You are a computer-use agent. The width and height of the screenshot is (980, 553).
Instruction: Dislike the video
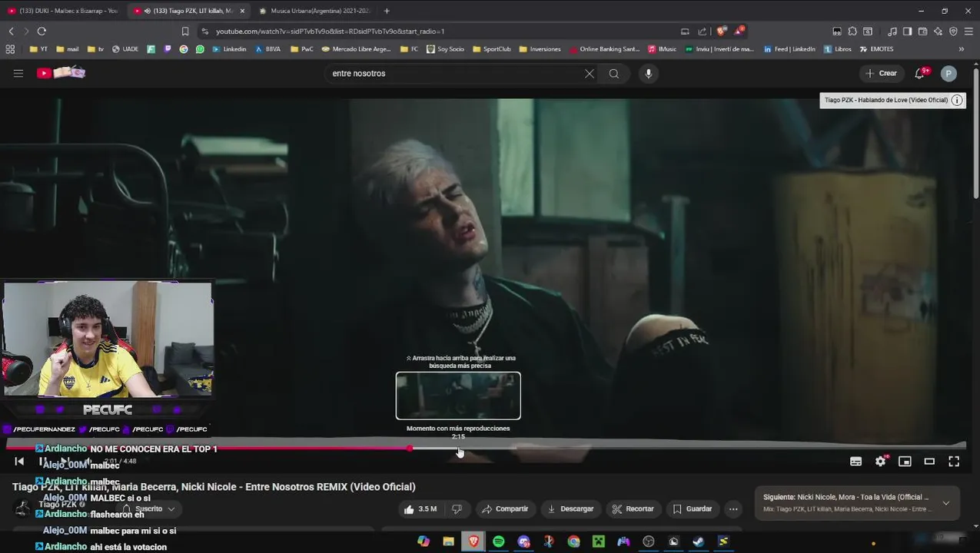tap(457, 508)
